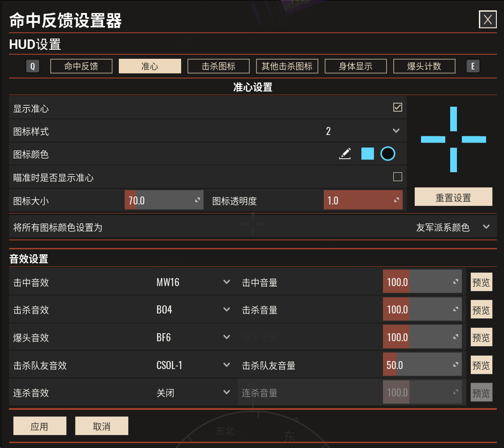Open the 图标样式 dropdown
504x448 pixels.
coord(362,131)
